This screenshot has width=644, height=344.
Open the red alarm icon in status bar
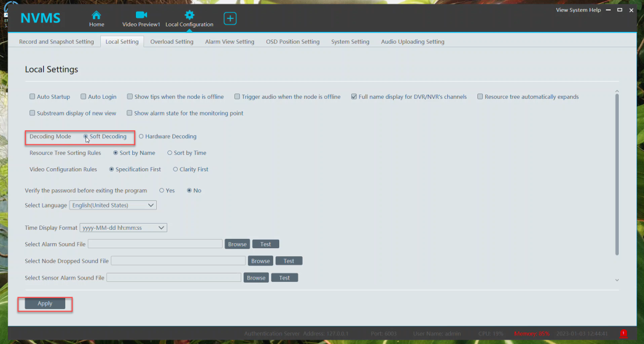(x=623, y=334)
